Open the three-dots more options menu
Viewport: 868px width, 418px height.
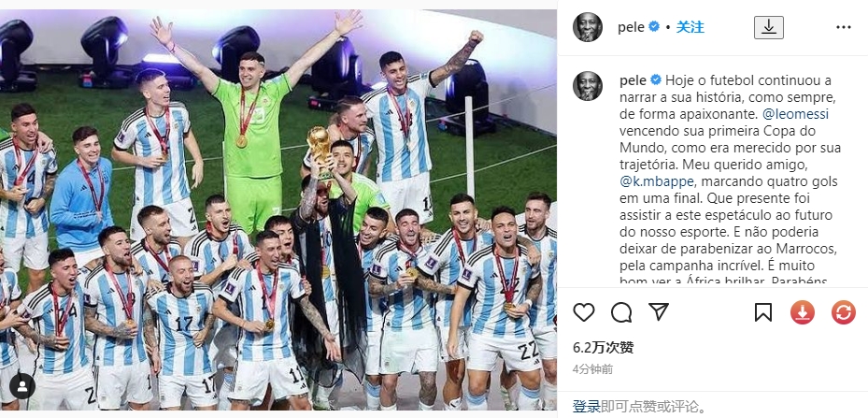coord(843,27)
